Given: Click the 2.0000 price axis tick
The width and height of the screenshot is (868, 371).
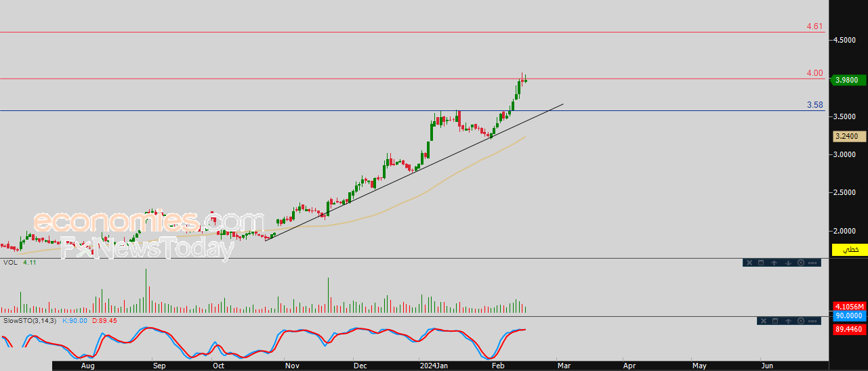Looking at the screenshot, I should (844, 231).
